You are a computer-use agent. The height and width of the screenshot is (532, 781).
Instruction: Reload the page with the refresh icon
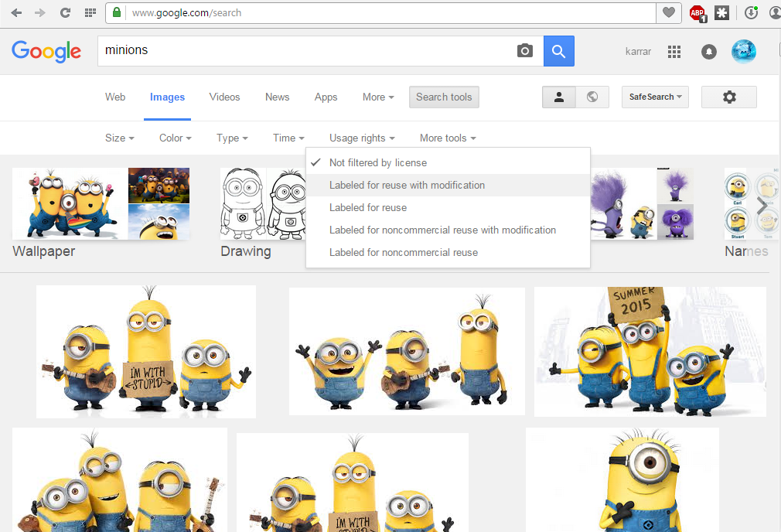[65, 12]
